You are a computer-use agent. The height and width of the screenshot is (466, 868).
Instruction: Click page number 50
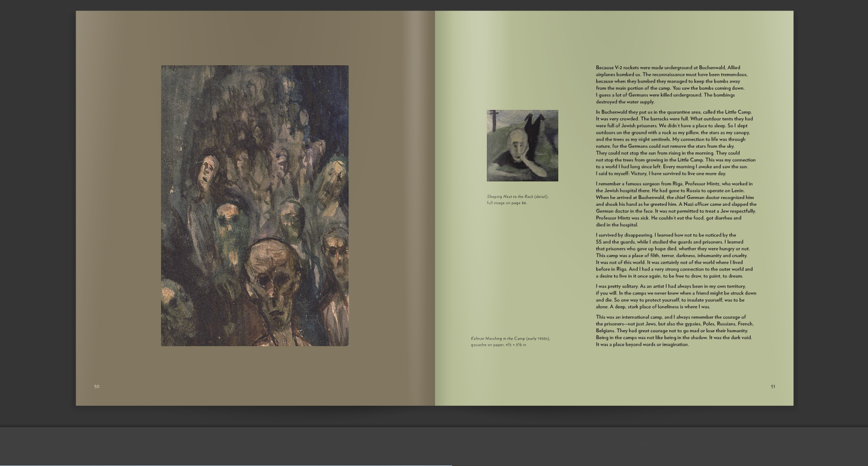(x=97, y=387)
